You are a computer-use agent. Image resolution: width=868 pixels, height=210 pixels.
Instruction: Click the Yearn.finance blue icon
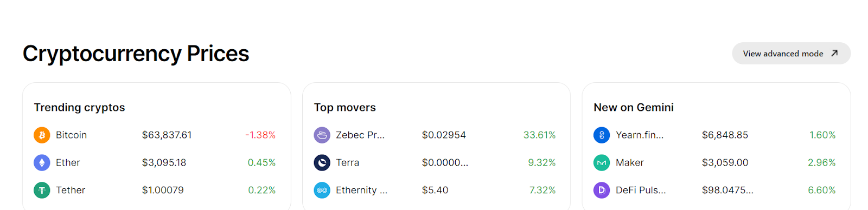tap(602, 135)
